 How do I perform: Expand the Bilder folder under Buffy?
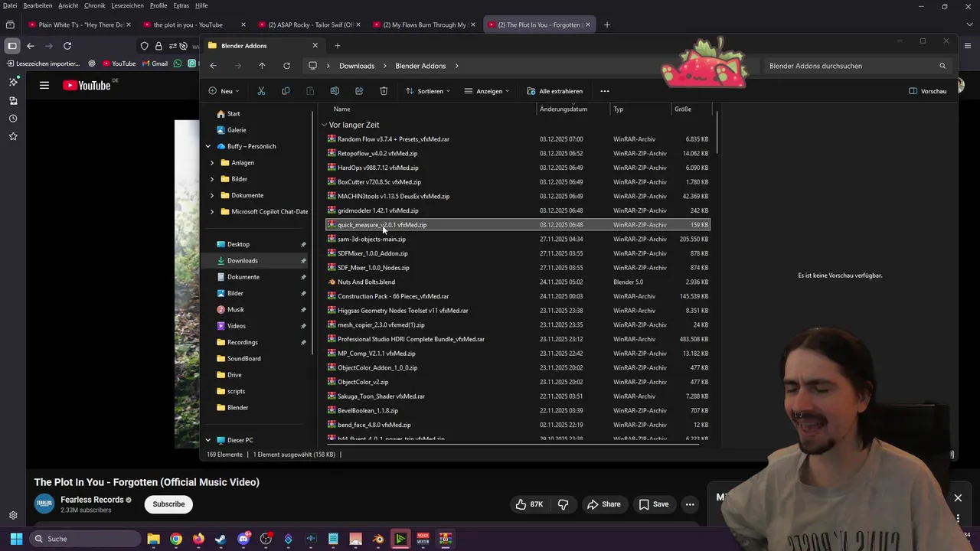(x=212, y=179)
